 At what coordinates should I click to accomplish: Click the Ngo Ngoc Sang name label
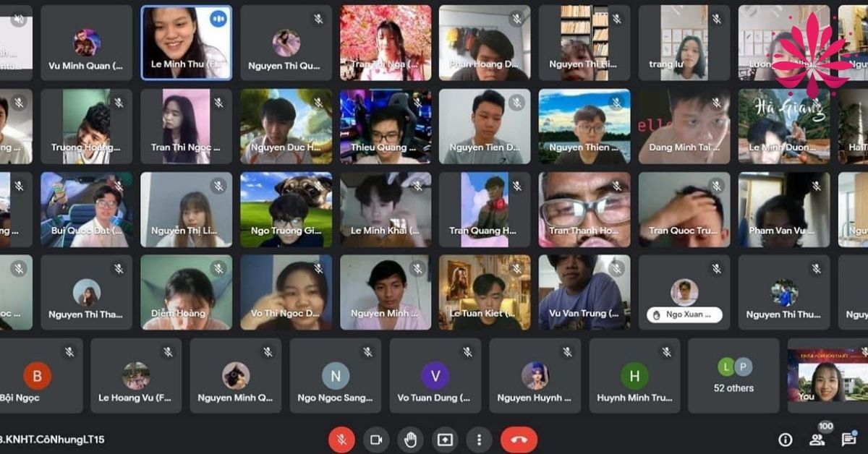[x=335, y=398]
